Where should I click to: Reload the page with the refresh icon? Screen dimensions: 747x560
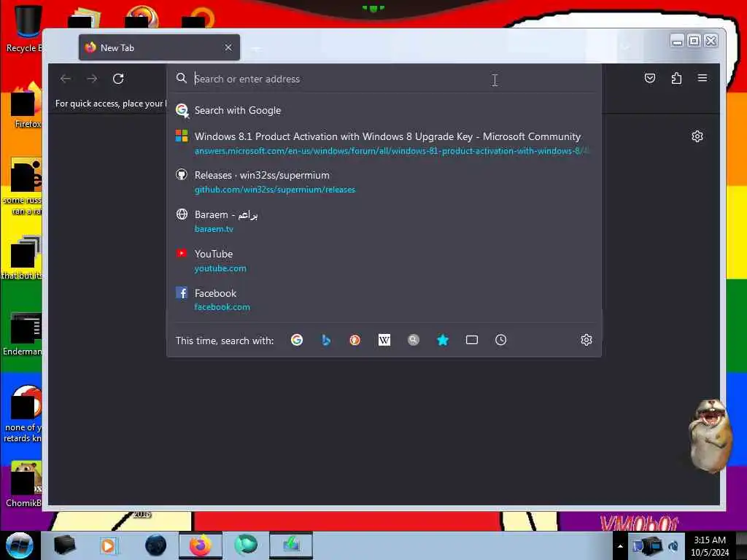118,79
